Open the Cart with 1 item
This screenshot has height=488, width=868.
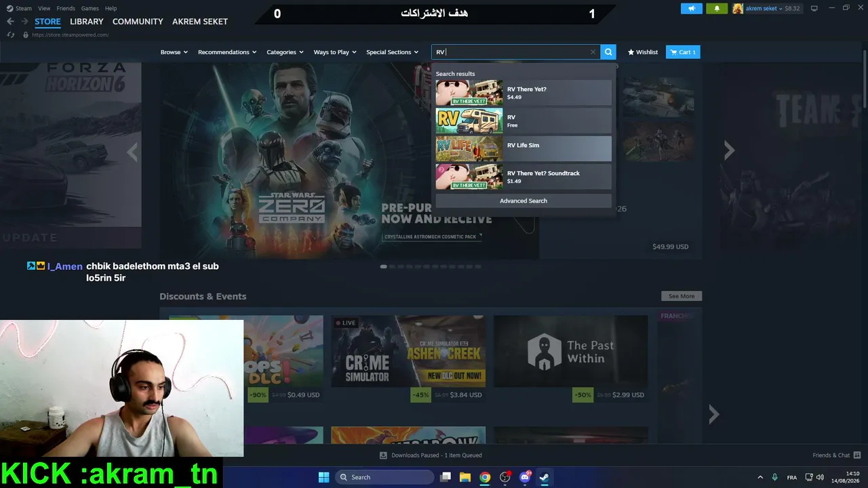pyautogui.click(x=683, y=52)
